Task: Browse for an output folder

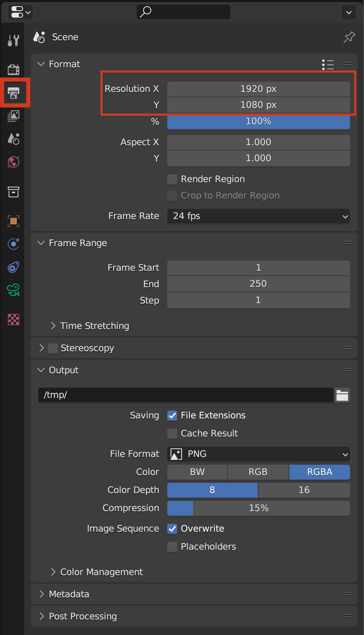Action: [342, 395]
